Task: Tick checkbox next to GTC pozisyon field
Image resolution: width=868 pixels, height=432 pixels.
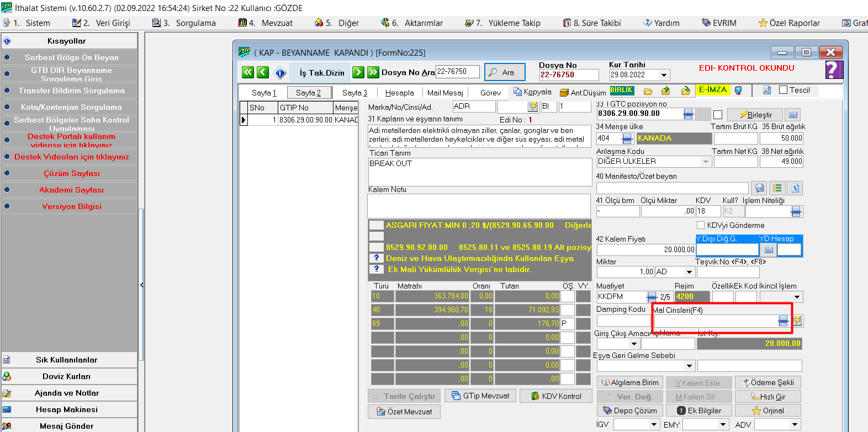Action: [718, 115]
